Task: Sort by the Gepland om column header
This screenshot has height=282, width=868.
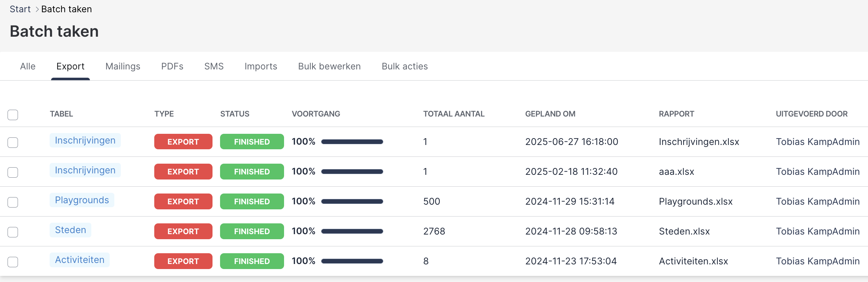Action: coord(550,114)
